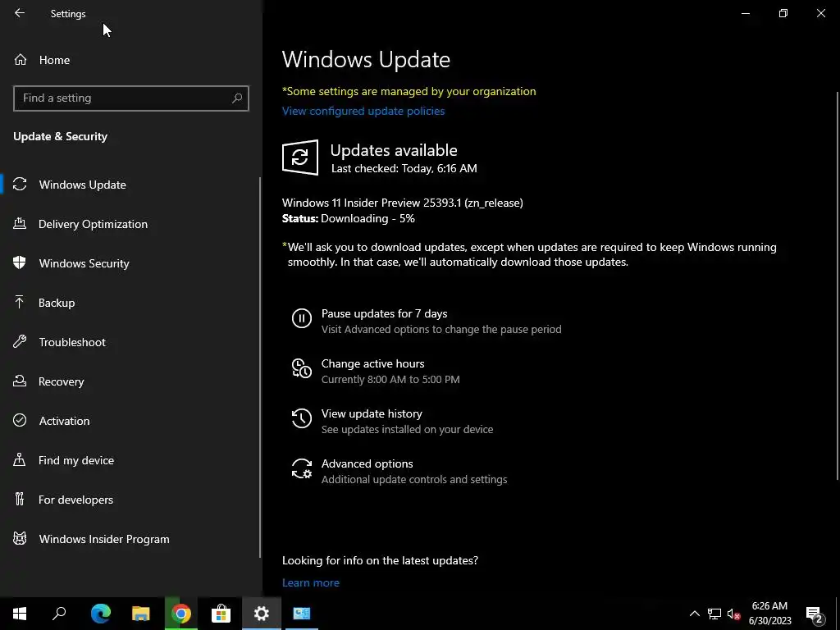Click Last checked: Today, 6:16 AM text

pos(404,168)
